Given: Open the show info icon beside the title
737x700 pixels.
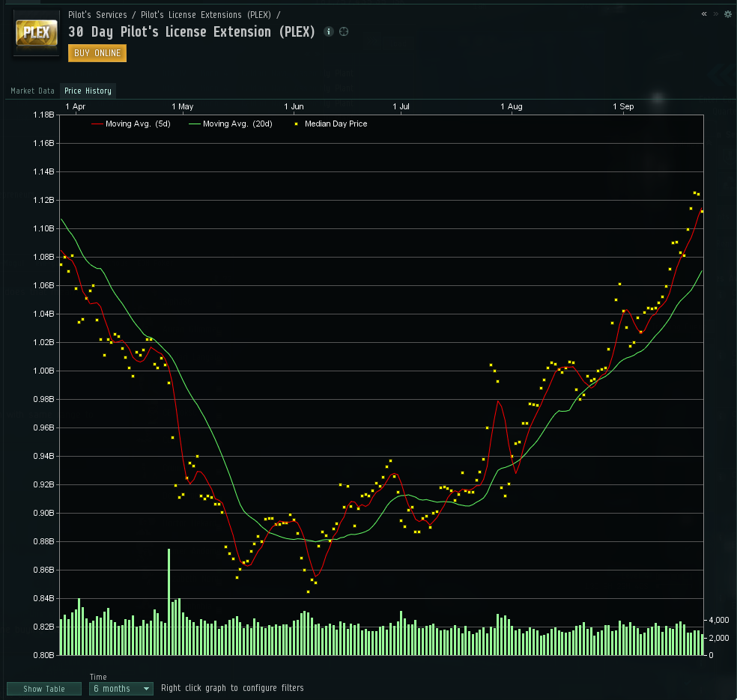Looking at the screenshot, I should click(329, 31).
